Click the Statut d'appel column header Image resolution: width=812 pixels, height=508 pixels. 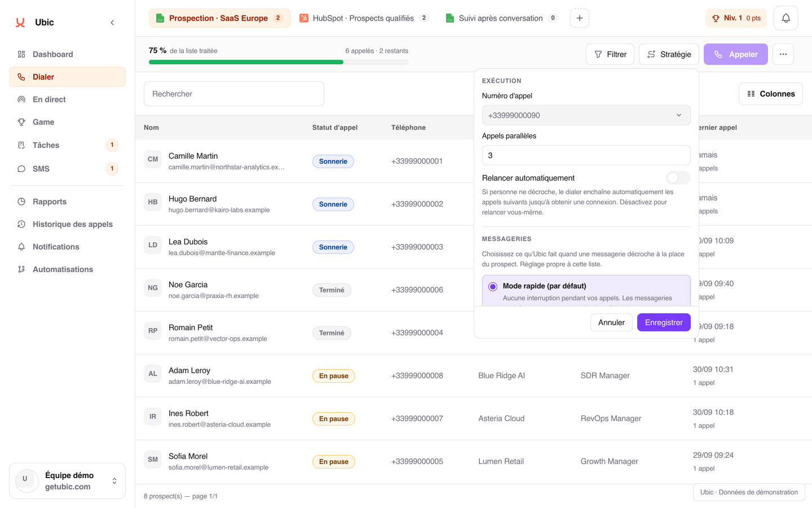tap(335, 128)
